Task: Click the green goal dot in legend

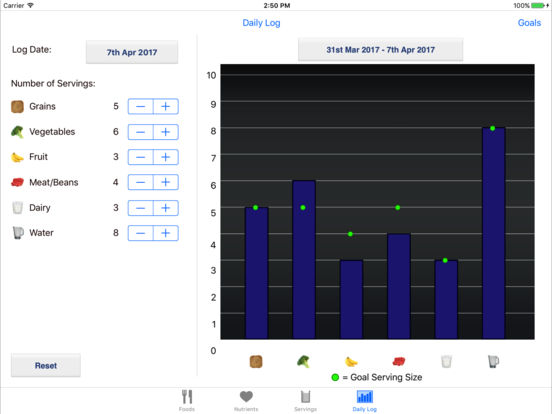Action: pos(335,377)
